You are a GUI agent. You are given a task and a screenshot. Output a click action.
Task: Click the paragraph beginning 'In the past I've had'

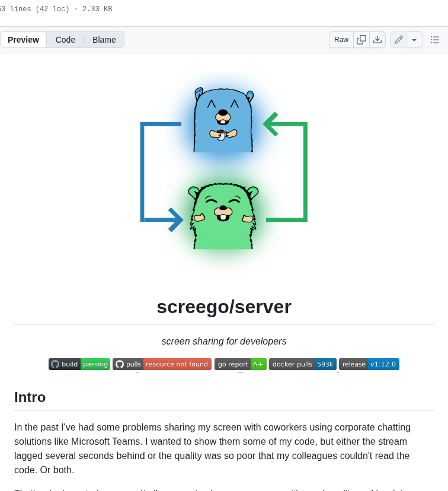coord(212,448)
